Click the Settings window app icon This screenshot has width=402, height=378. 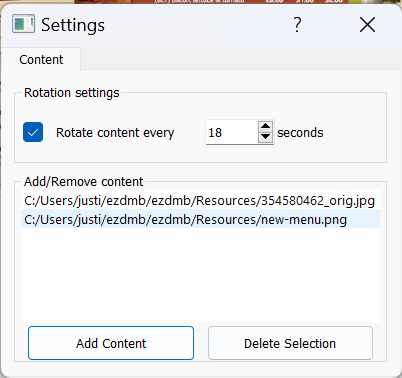(x=23, y=24)
